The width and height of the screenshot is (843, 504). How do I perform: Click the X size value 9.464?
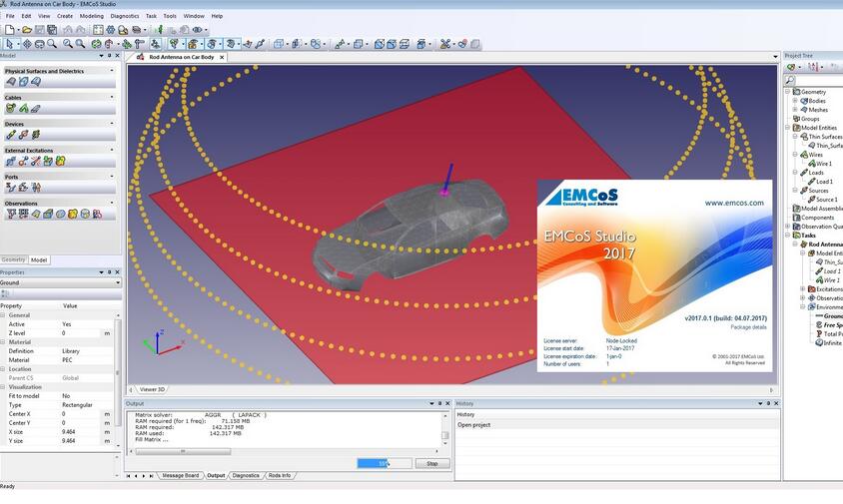pos(68,432)
